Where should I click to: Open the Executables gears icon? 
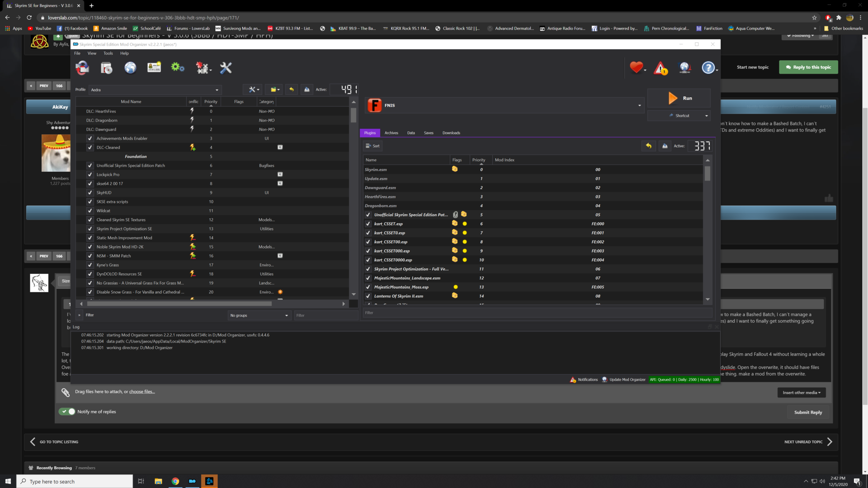[x=178, y=67]
